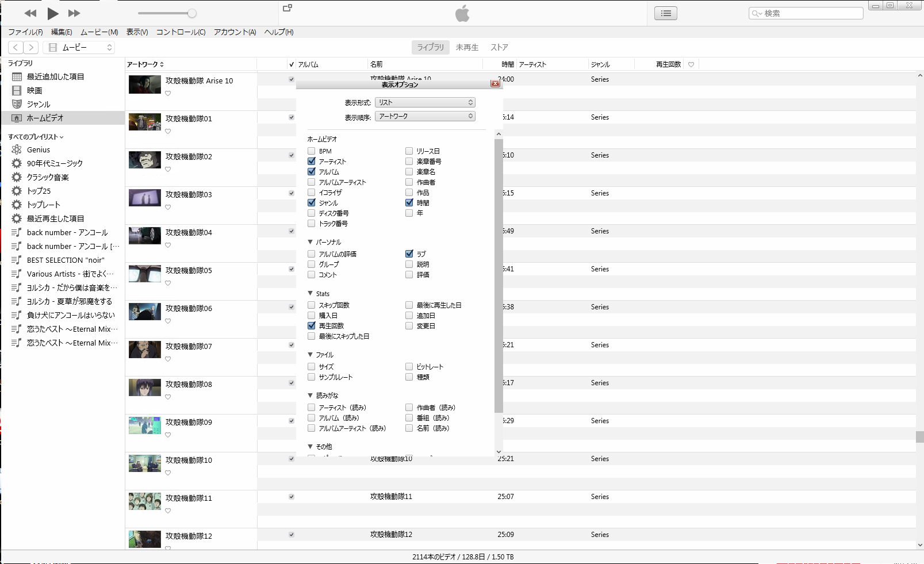This screenshot has height=564, width=924.
Task: Uncheck the 再生回数 column checkbox
Action: pos(311,326)
